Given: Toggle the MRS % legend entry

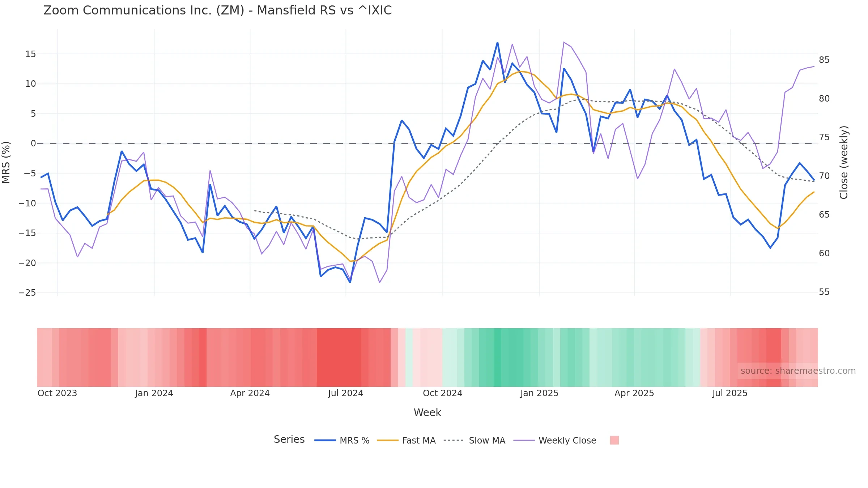Looking at the screenshot, I should point(342,440).
